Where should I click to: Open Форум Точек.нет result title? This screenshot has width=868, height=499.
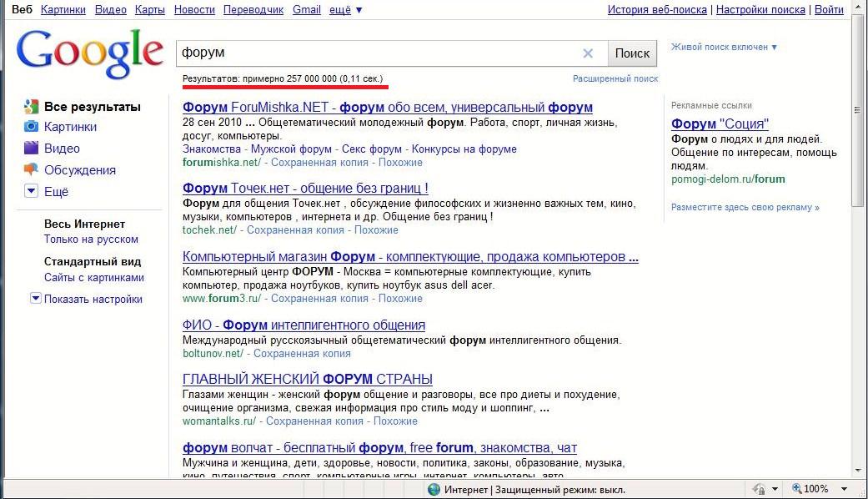click(x=305, y=189)
